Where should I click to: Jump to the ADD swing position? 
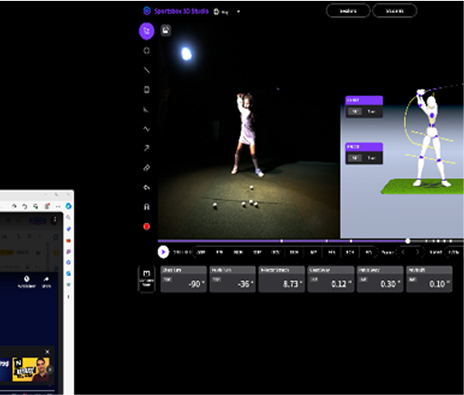(x=201, y=252)
